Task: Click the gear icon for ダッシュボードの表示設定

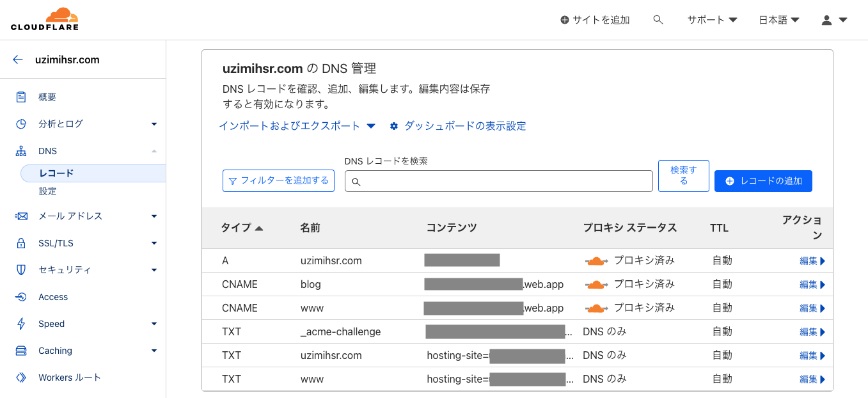Action: click(x=394, y=126)
